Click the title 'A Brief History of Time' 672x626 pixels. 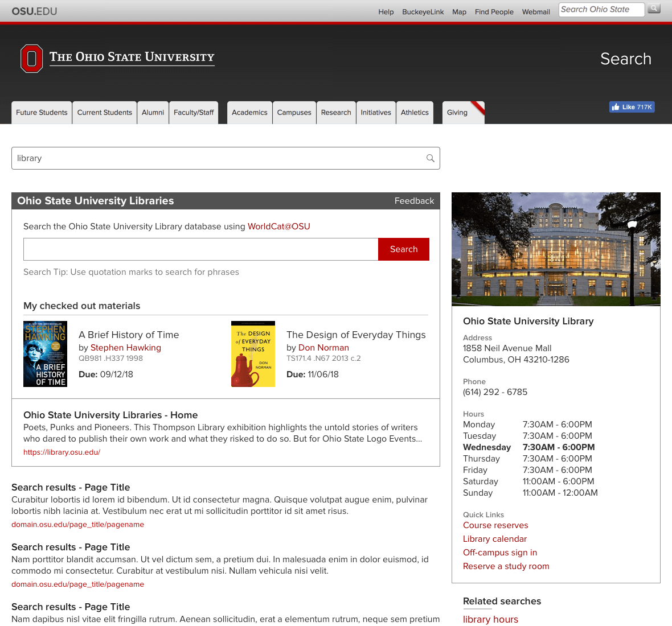pyautogui.click(x=129, y=335)
